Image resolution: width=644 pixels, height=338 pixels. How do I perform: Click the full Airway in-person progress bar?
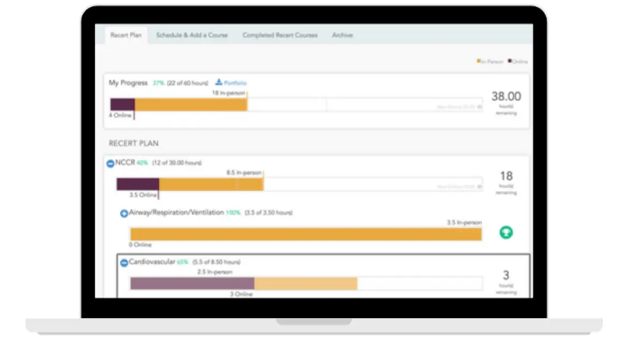305,234
